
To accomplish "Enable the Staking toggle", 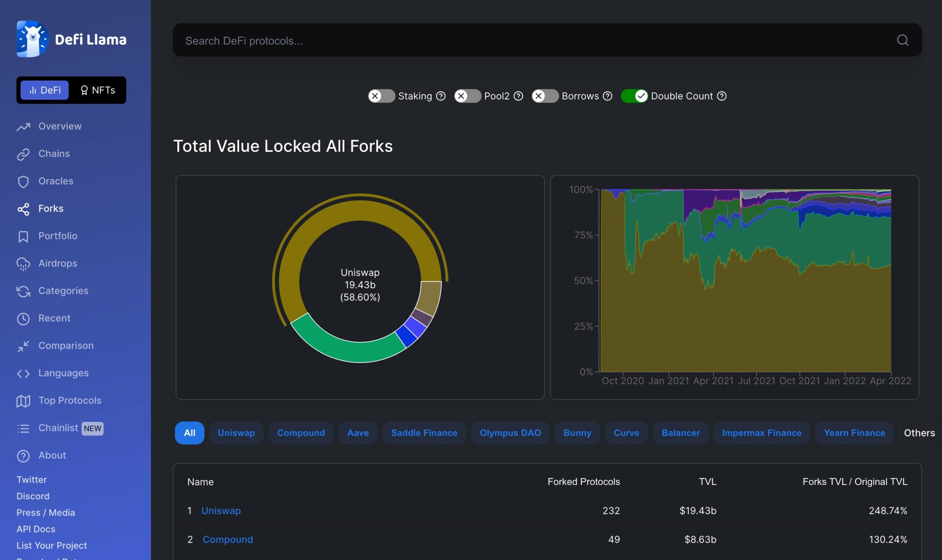I will [x=382, y=96].
